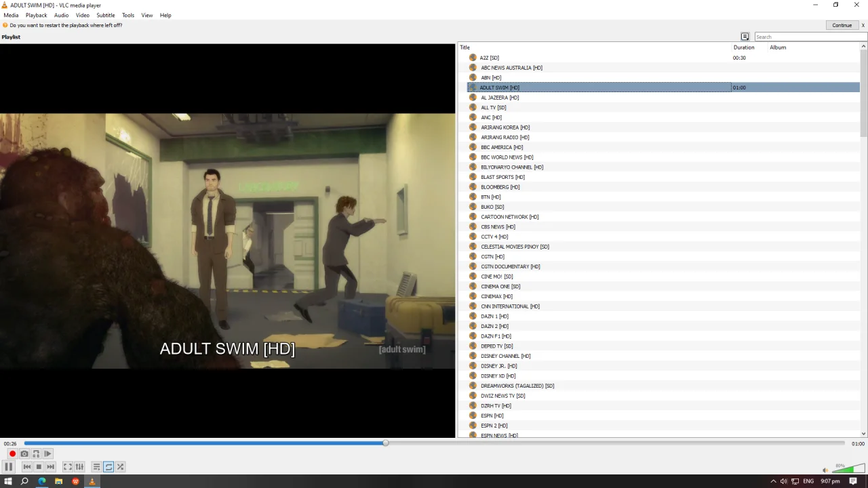
Task: Click Continue to resume playback
Action: coord(842,25)
